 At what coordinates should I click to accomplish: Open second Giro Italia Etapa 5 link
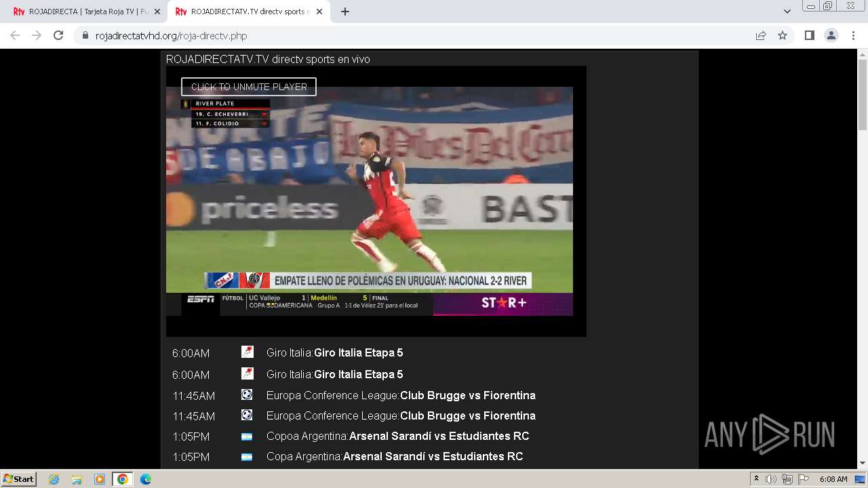pyautogui.click(x=358, y=374)
